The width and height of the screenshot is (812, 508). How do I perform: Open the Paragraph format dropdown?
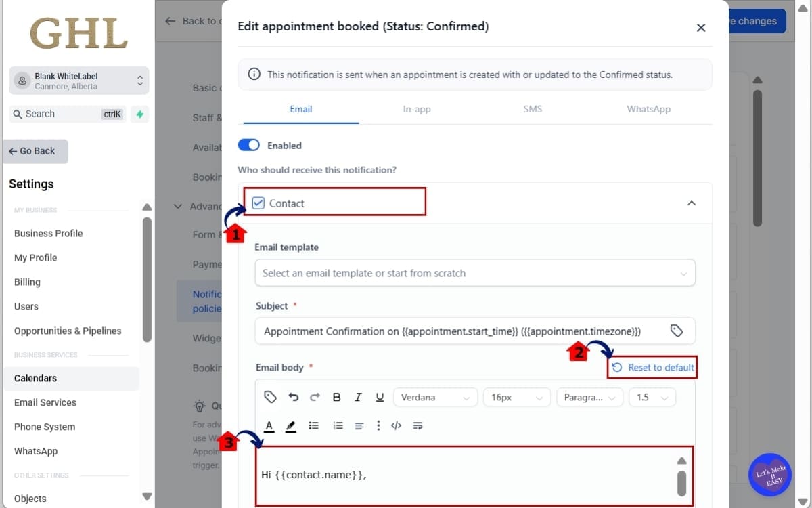[589, 397]
